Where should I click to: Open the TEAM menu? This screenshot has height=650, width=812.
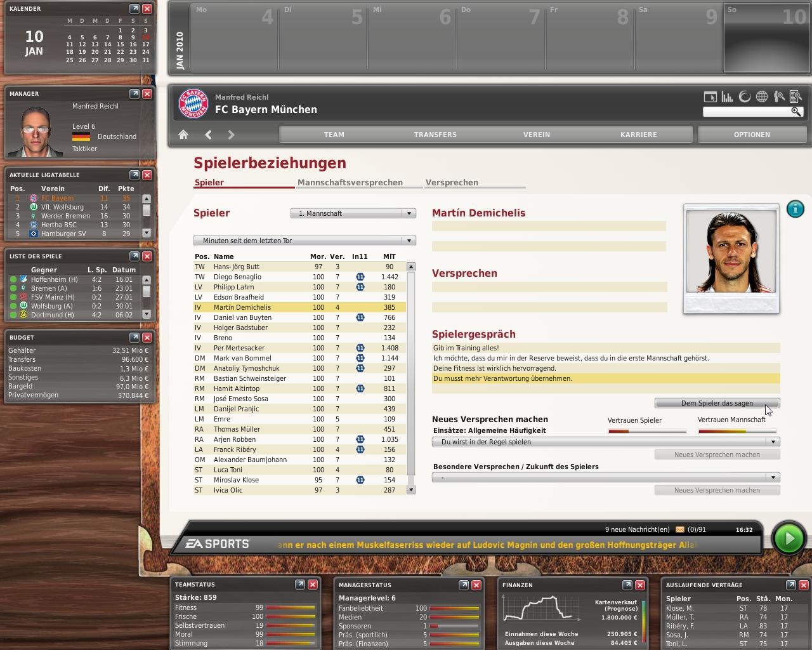334,135
